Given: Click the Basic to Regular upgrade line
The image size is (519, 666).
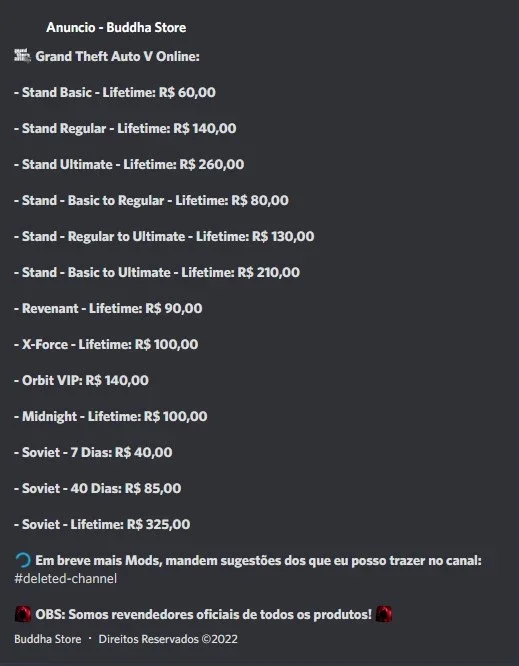Looking at the screenshot, I should 151,200.
